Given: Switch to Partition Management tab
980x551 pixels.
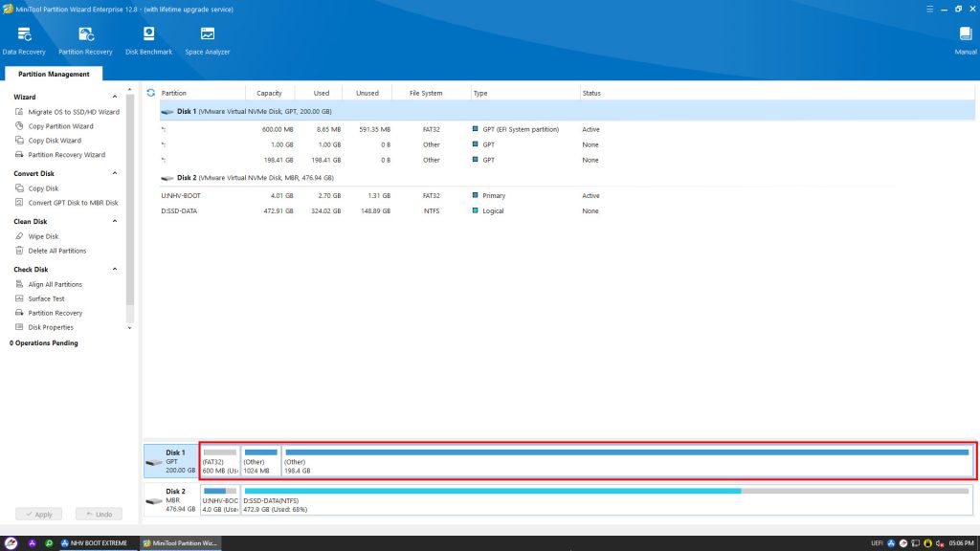Looking at the screenshot, I should pyautogui.click(x=54, y=74).
